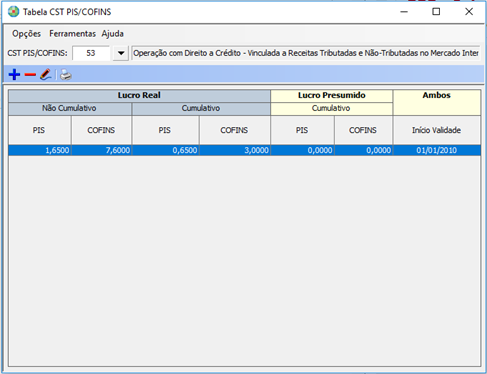Expand the CST PIS/COFINS dropdown arrow
487x374 pixels.
[121, 53]
